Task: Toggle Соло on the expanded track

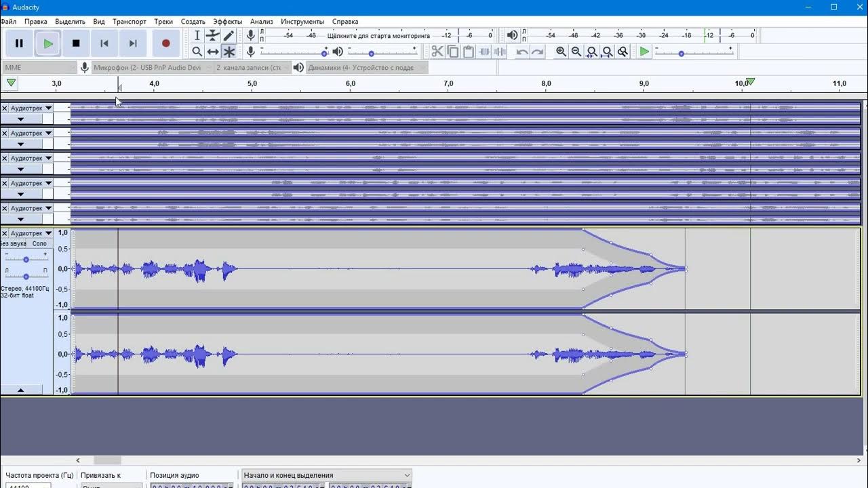Action: pyautogui.click(x=39, y=243)
